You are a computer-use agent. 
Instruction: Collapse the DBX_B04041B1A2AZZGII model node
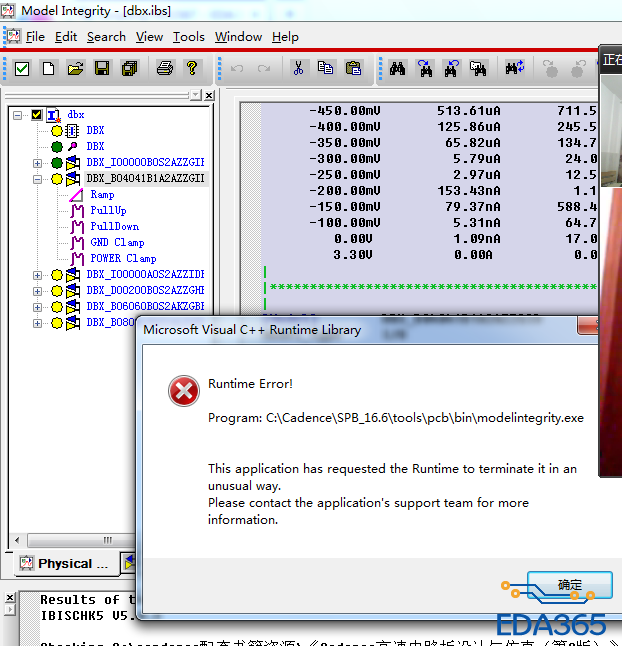click(37, 179)
